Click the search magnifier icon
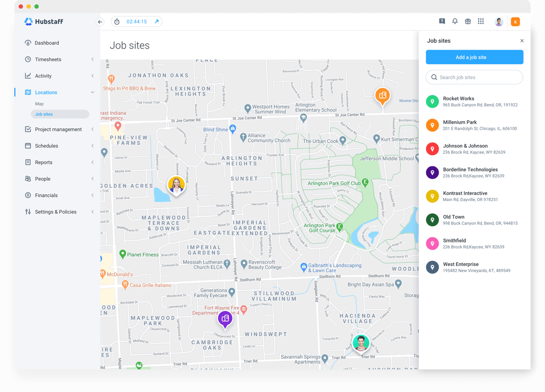545x392 pixels. tap(434, 77)
